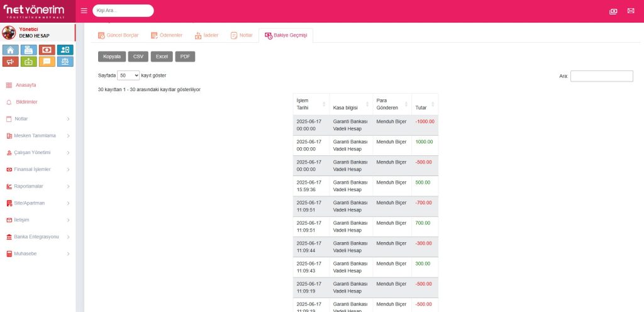This screenshot has height=312, width=644.
Task: Sort table by Kasa bilgisi column
Action: click(x=350, y=104)
